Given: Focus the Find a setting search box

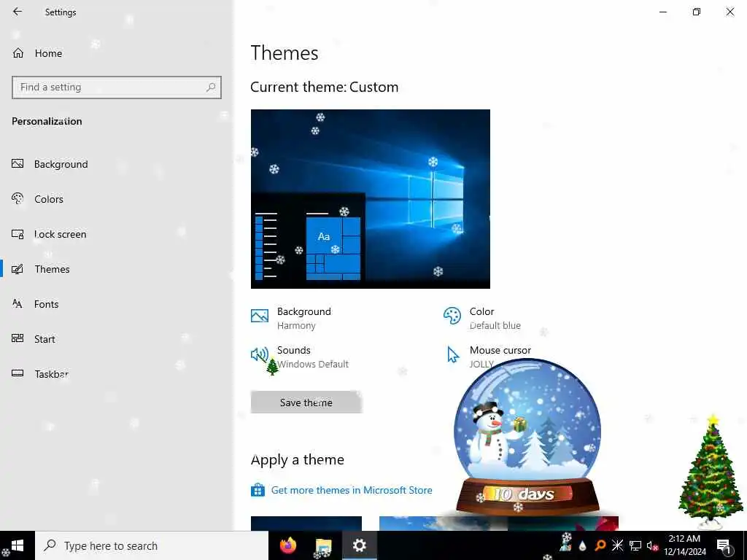Looking at the screenshot, I should point(117,87).
